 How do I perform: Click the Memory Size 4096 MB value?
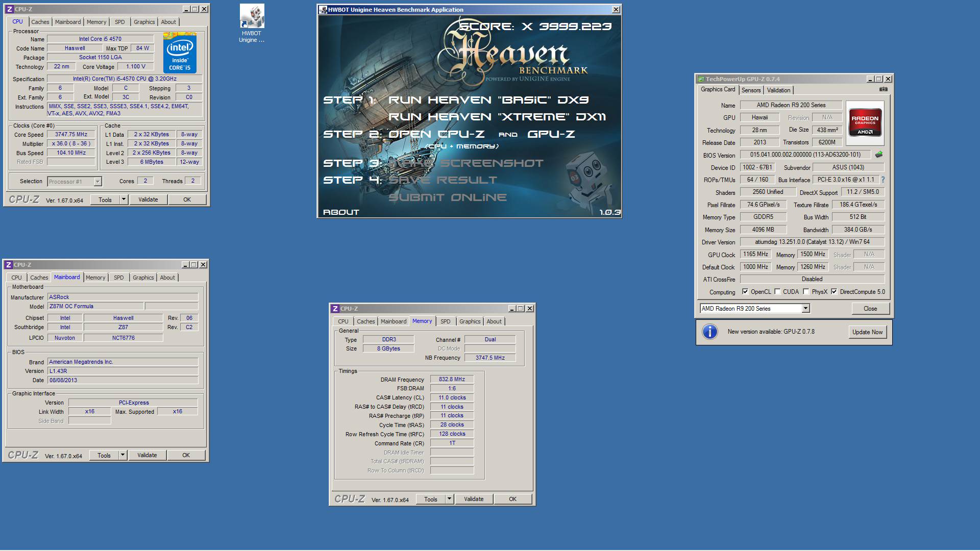(763, 230)
